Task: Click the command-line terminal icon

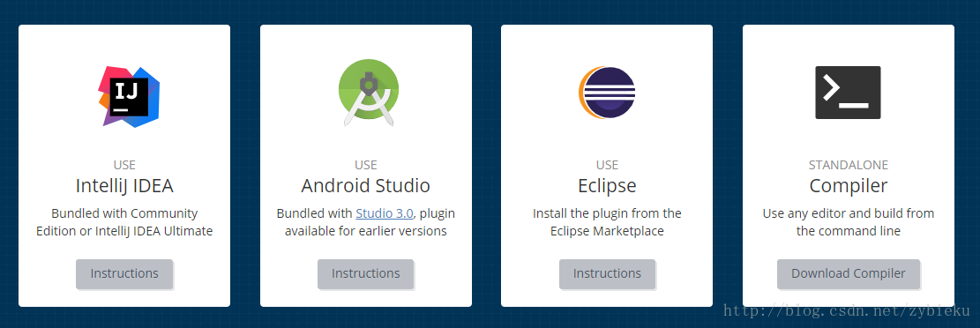Action: point(848,93)
